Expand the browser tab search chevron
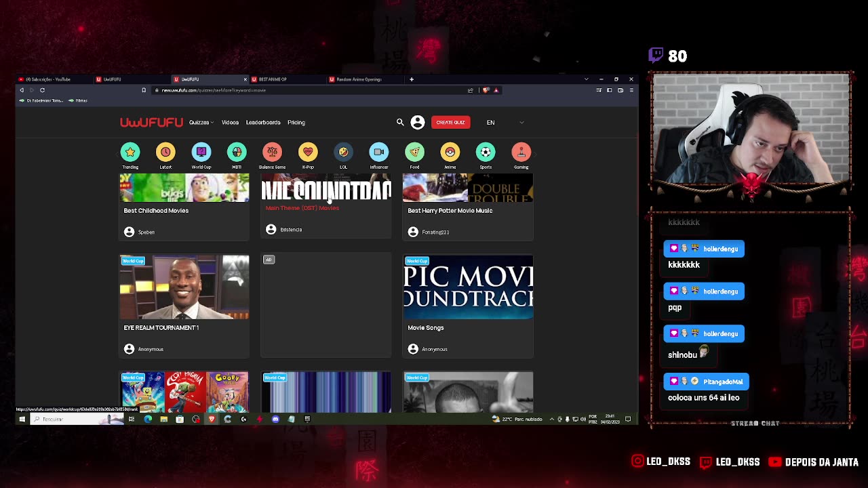The image size is (868, 488). (x=587, y=79)
